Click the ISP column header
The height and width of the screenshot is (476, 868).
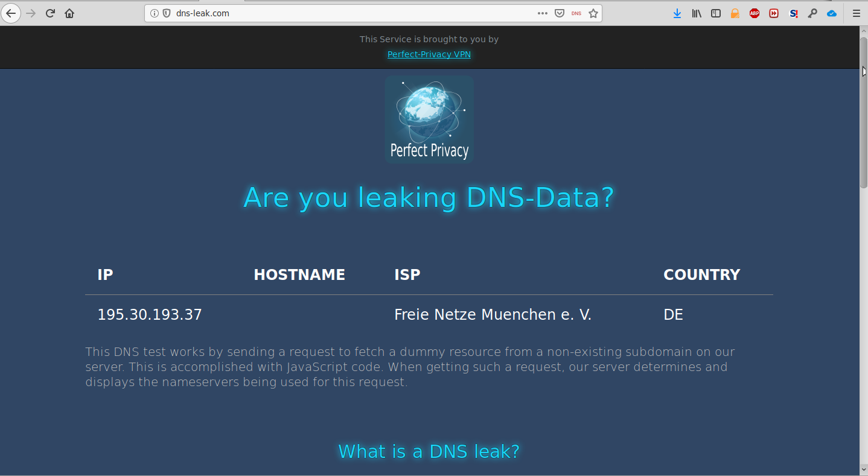[x=407, y=274]
